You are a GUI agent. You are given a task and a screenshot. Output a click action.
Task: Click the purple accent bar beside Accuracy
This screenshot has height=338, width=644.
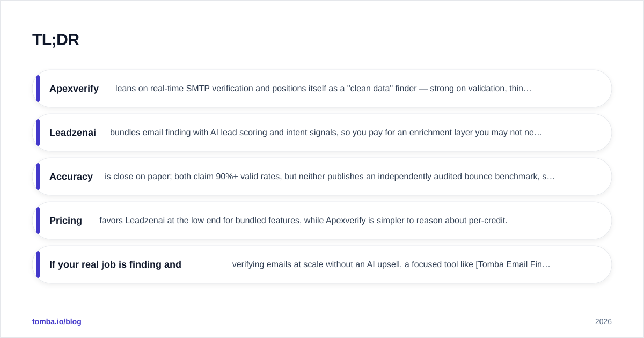(x=38, y=177)
